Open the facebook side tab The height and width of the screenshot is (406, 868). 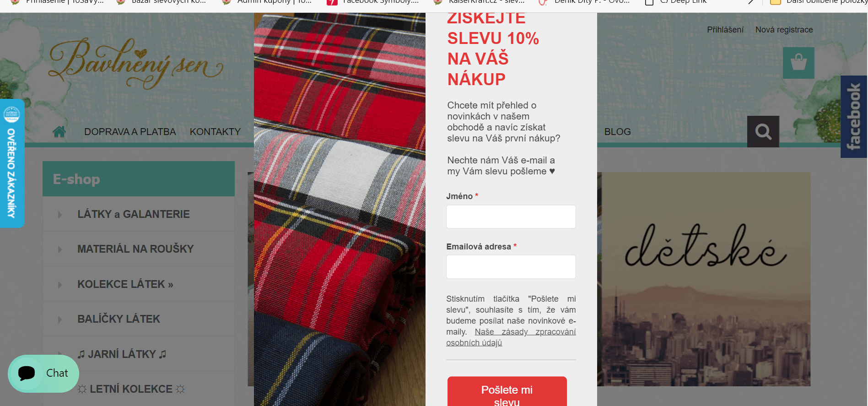click(x=854, y=117)
